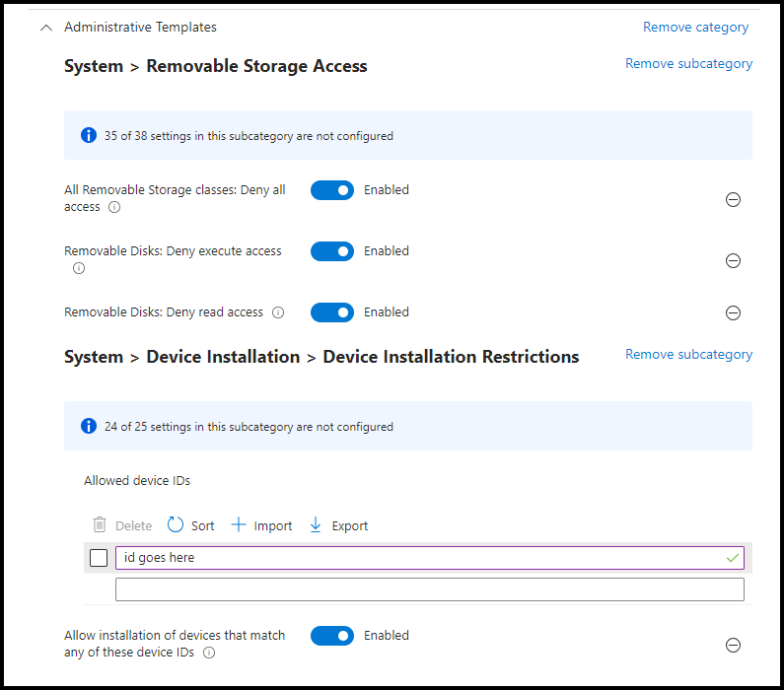Remove Deny read access setting minus icon

pos(733,312)
